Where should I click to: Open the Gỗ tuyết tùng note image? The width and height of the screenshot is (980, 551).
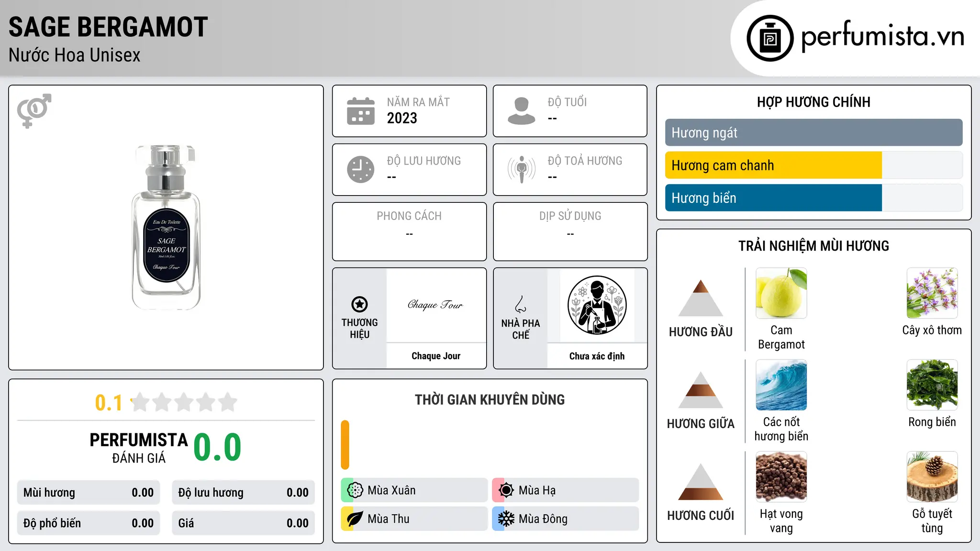(932, 477)
